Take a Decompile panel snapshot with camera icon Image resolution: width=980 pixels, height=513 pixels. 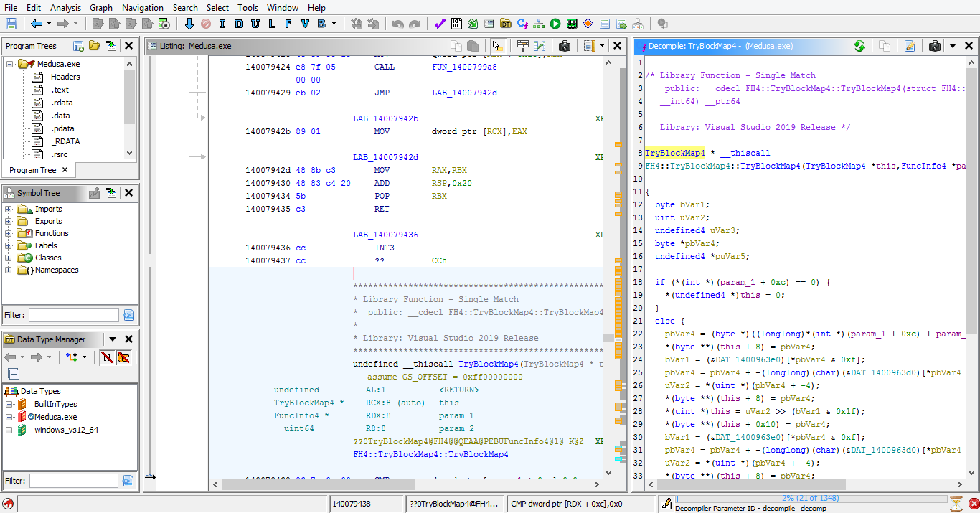(934, 46)
